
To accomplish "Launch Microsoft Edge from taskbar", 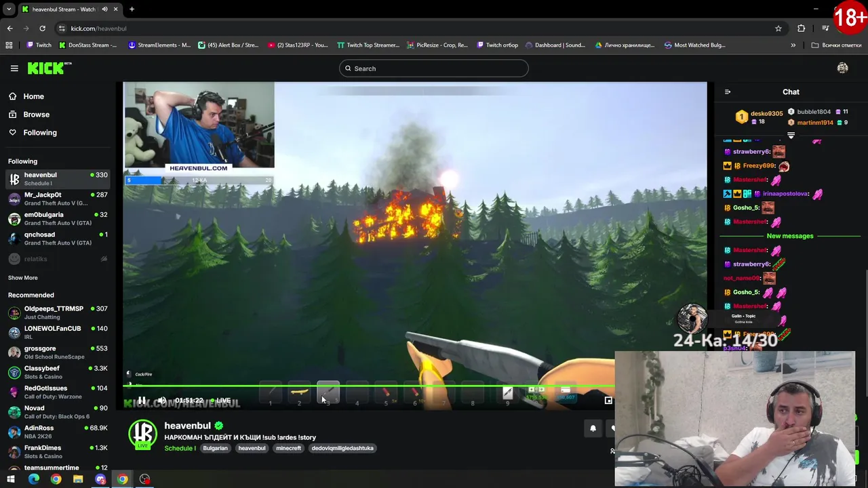I will 33,479.
